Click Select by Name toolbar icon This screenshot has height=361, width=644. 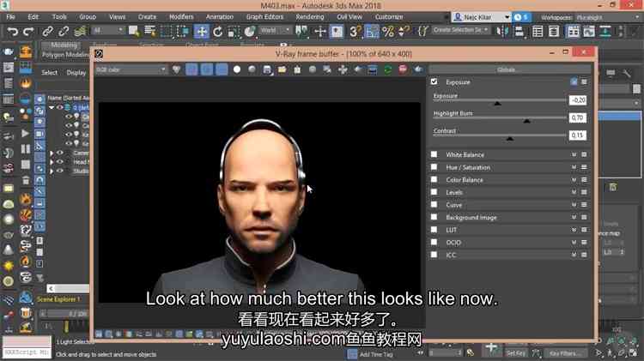[x=150, y=31]
